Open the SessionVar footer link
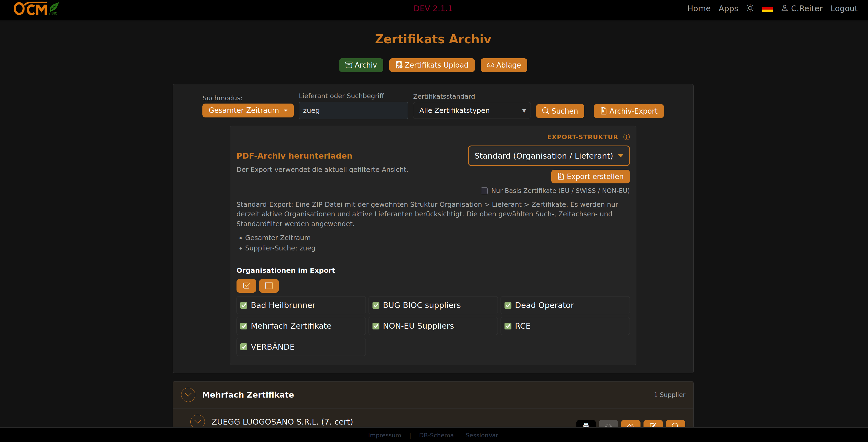This screenshot has width=868, height=442. pyautogui.click(x=482, y=435)
